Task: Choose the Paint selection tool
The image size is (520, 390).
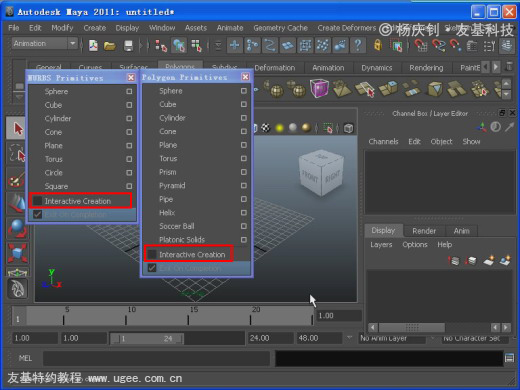Action: (x=17, y=179)
